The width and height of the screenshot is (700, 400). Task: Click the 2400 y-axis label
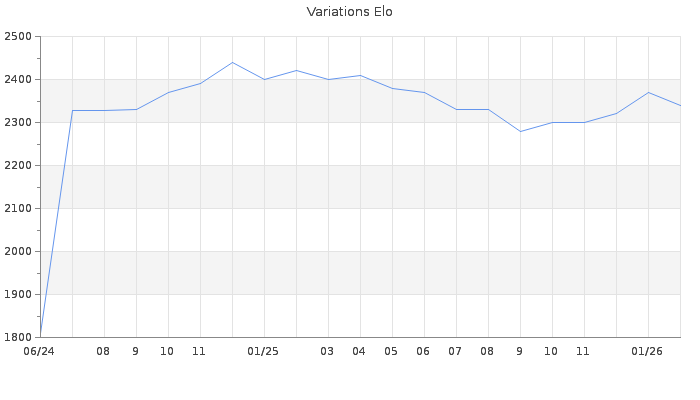point(19,80)
